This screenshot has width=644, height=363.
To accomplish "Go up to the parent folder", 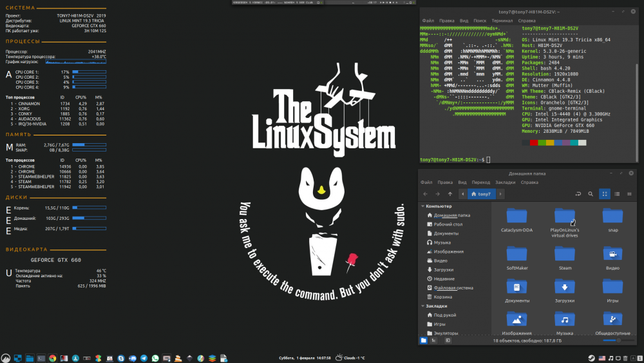I will (x=450, y=193).
